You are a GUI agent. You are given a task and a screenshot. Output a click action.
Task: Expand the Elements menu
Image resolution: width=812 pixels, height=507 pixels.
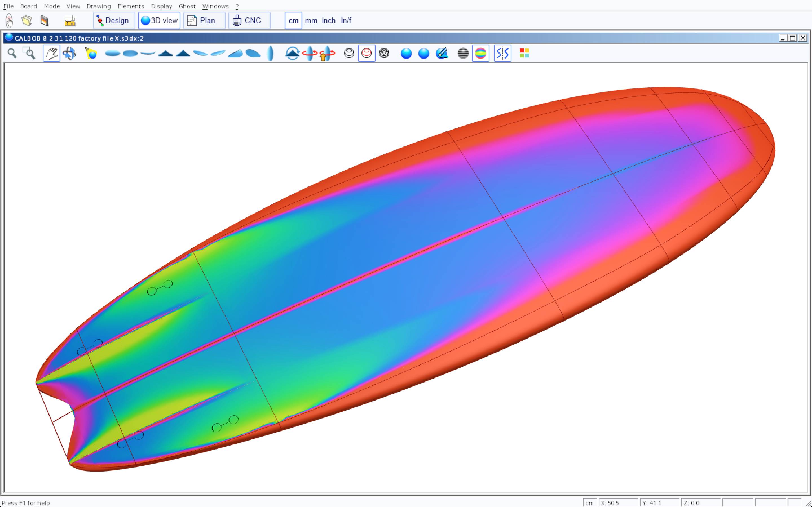131,6
